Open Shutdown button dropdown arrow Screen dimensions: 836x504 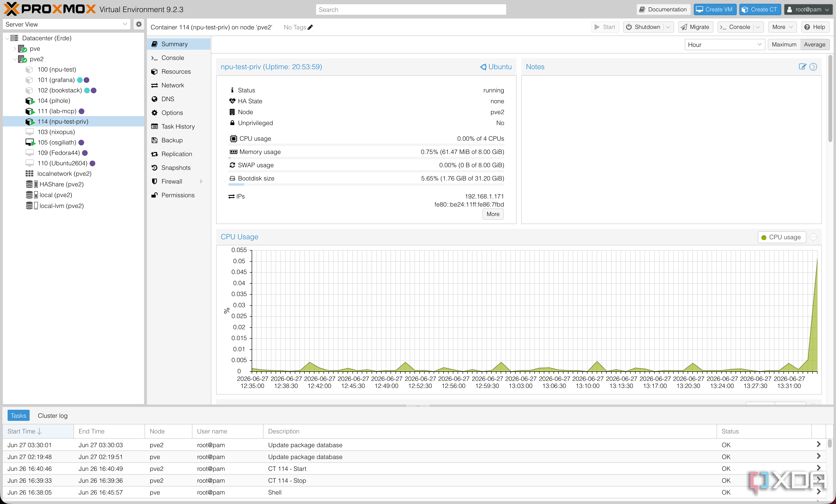tap(668, 27)
